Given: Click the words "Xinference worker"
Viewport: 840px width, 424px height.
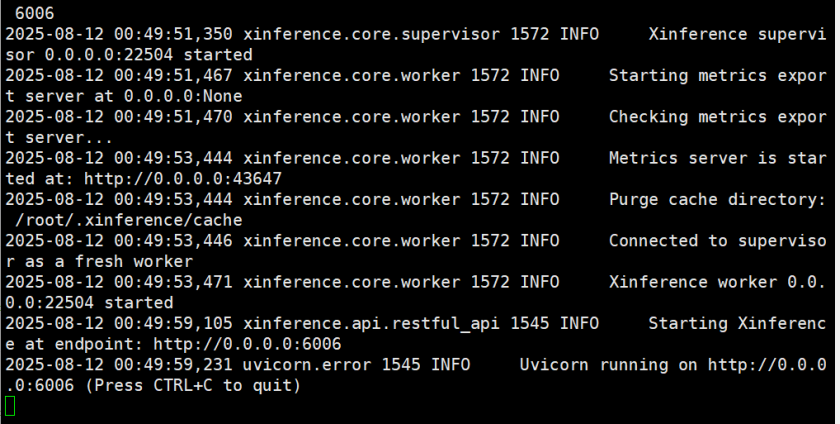Looking at the screenshot, I should (692, 282).
